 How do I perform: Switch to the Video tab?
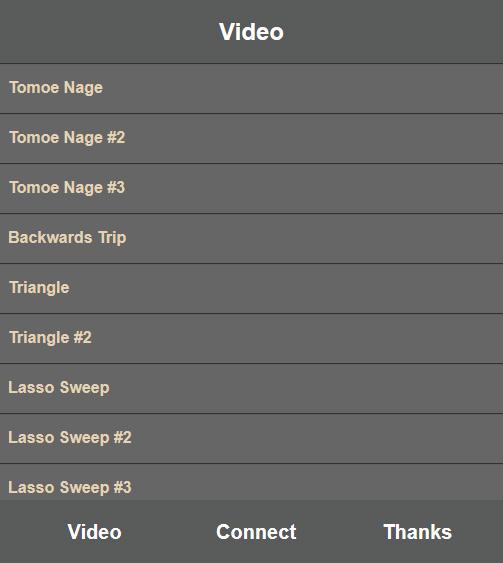point(94,532)
